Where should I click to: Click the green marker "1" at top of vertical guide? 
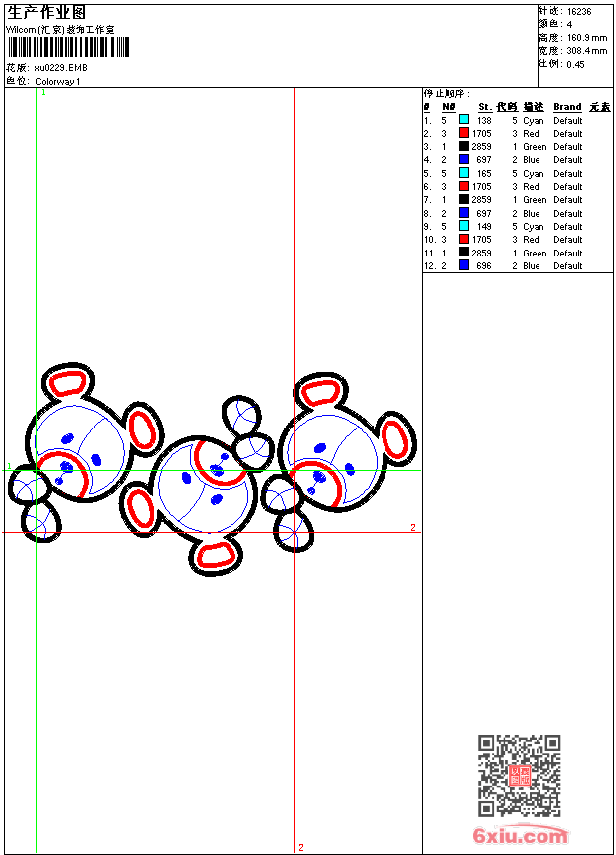point(43,93)
